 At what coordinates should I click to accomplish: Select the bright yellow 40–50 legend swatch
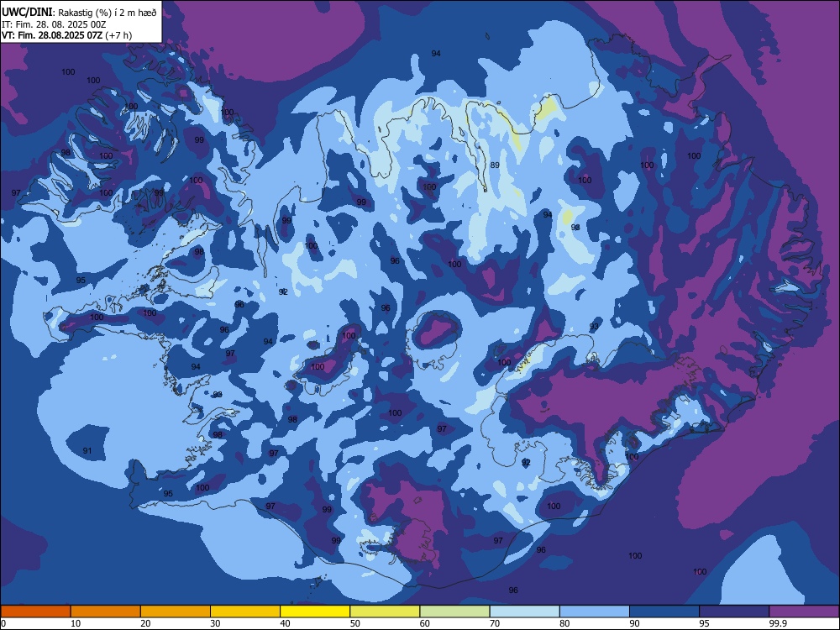pos(315,612)
